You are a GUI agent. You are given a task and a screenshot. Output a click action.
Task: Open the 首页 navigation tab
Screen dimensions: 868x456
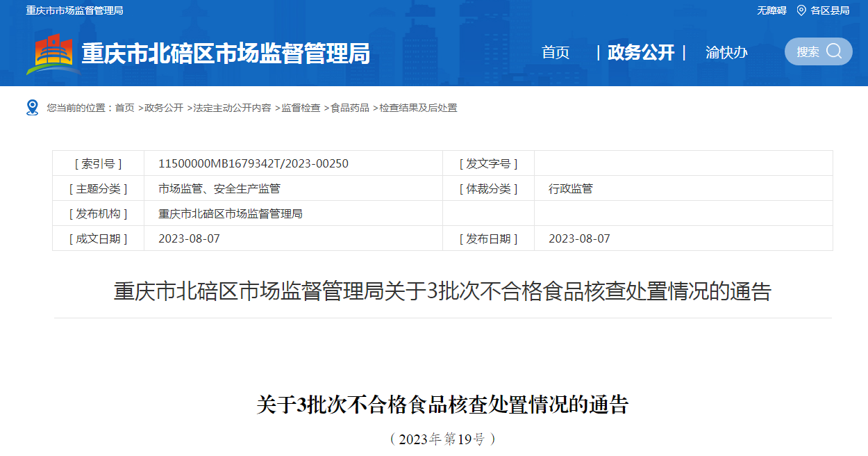(556, 52)
